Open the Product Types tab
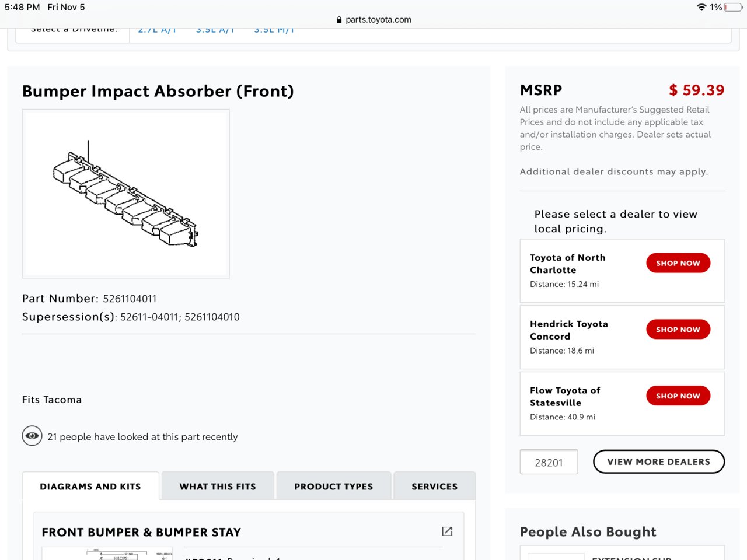The image size is (747, 560). pos(334,487)
